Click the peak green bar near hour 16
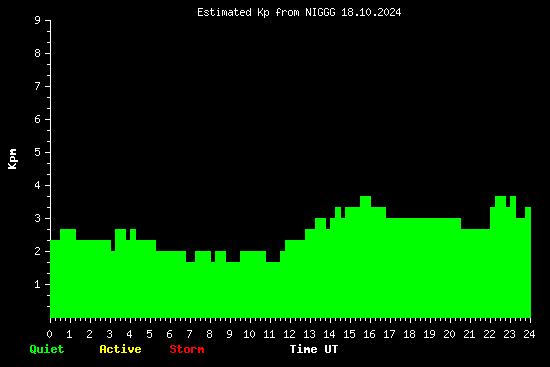This screenshot has width=550, height=367. (365, 256)
